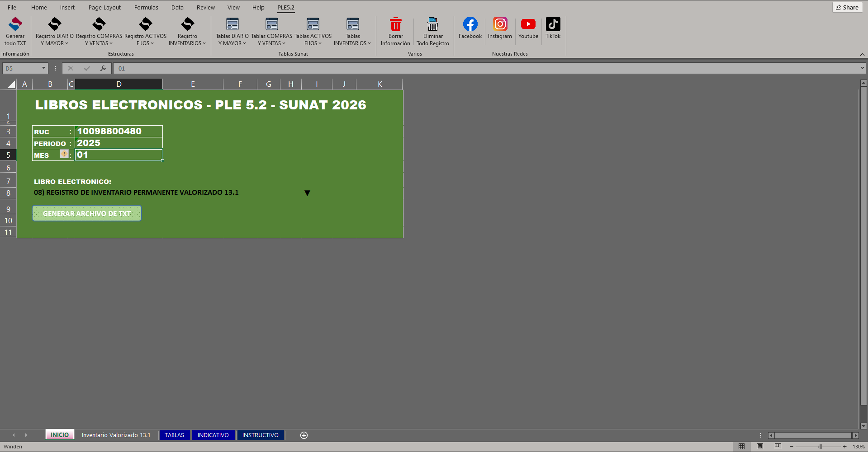
Task: Open the Data tab
Action: [177, 7]
